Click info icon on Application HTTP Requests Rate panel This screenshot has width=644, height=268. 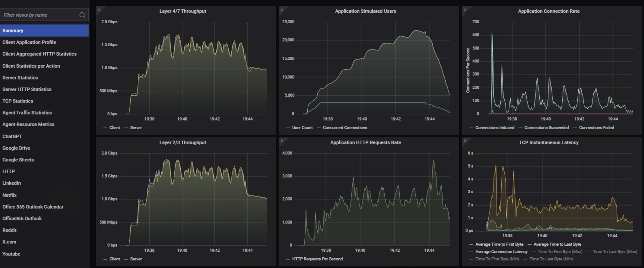coord(282,141)
